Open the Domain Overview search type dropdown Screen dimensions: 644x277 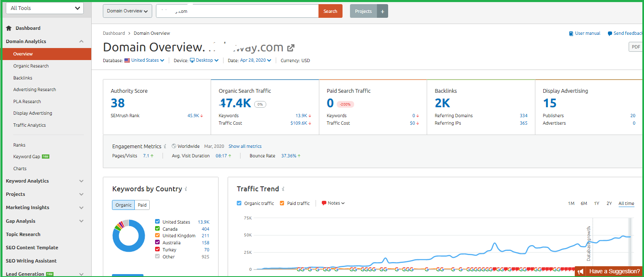[127, 11]
